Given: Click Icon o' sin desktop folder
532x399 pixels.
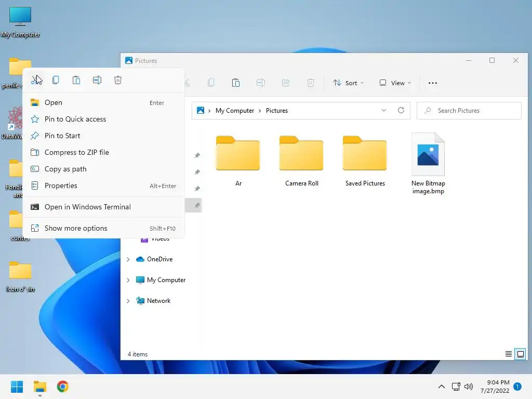Looking at the screenshot, I should (x=20, y=277).
